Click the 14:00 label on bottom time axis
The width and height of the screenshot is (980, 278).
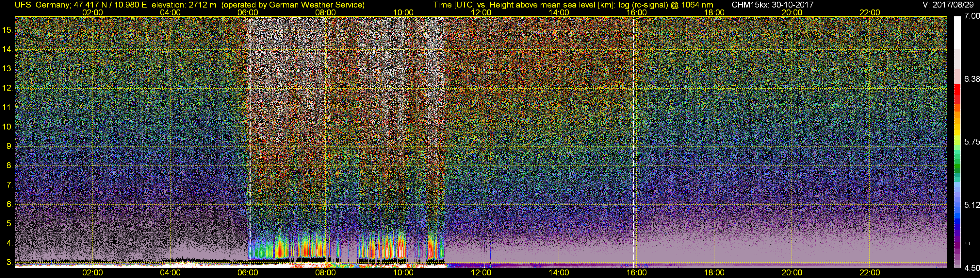pos(559,273)
